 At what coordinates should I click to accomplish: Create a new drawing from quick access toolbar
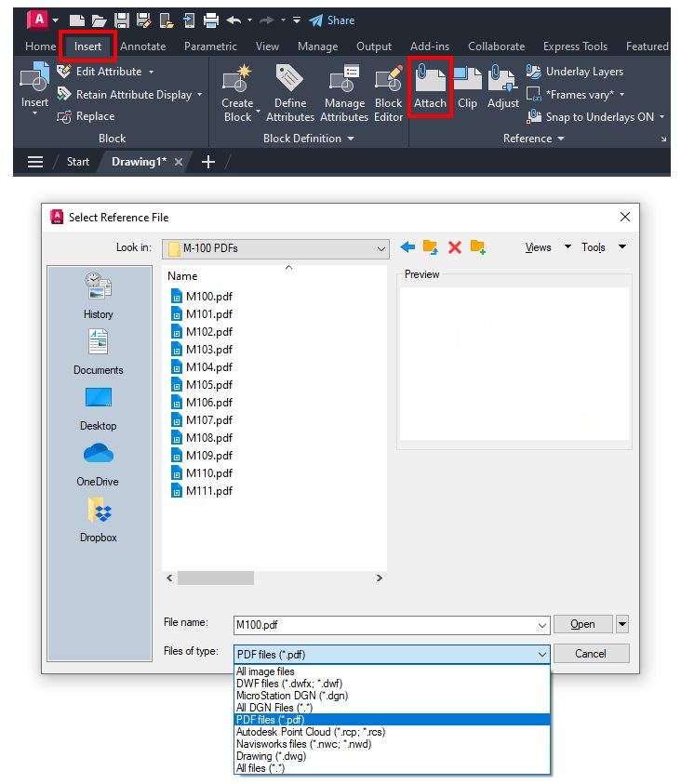76,20
